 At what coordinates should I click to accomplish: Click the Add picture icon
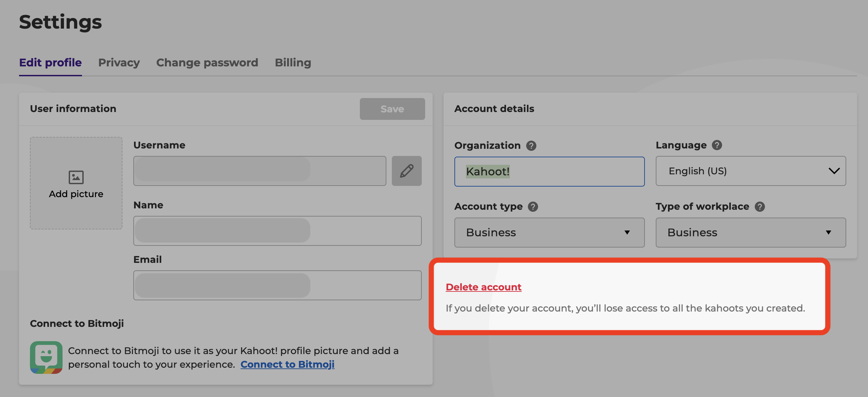pyautogui.click(x=76, y=177)
